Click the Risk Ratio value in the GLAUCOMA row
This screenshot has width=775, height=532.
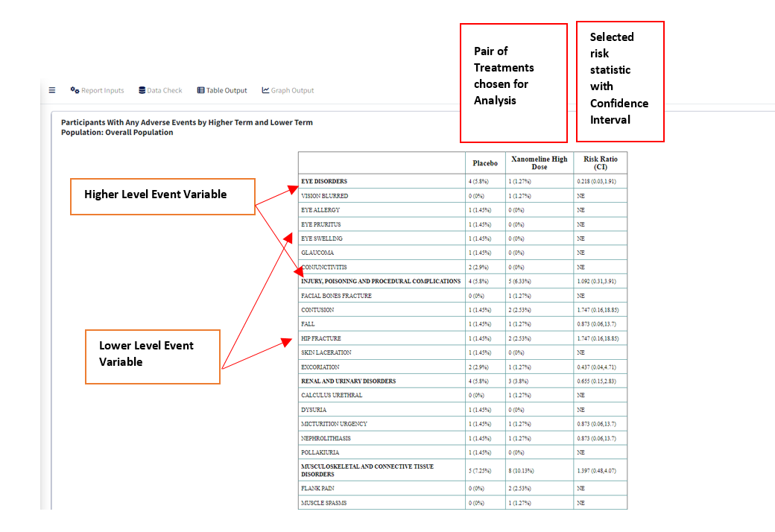pos(581,253)
